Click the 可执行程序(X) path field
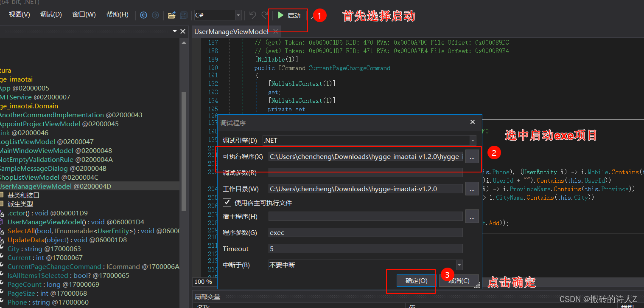Viewport: 644px width, 308px height. point(366,156)
